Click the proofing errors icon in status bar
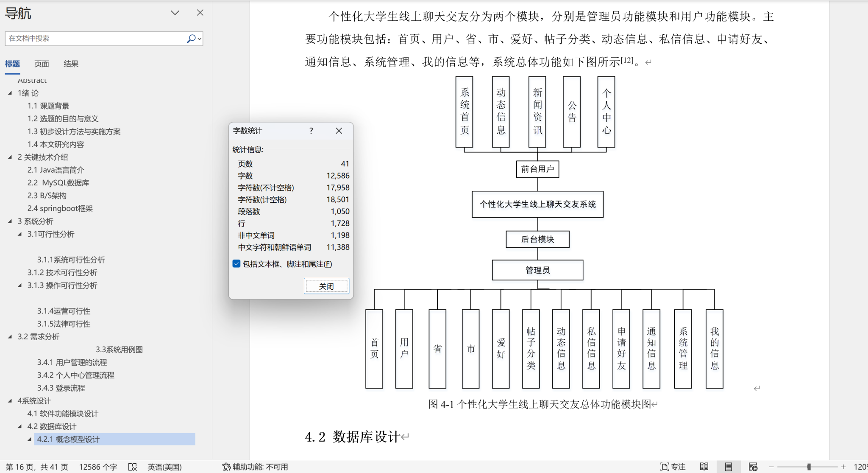The height and width of the screenshot is (473, 868). pos(133,466)
